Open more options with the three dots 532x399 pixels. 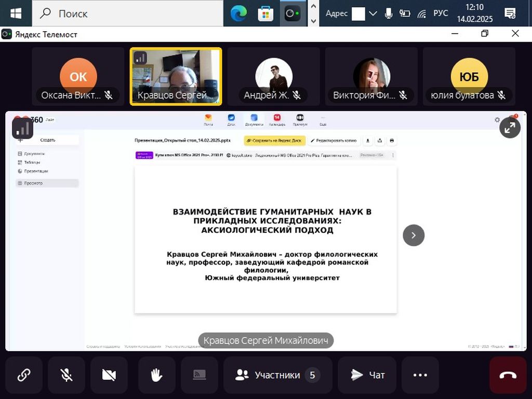coord(420,375)
